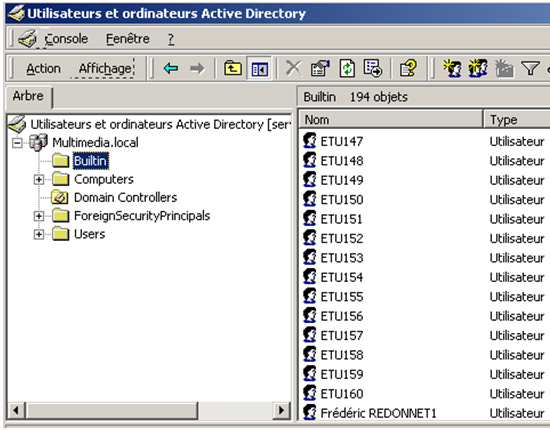Viewport: 550px width, 430px height.
Task: Go up one level with folder icon
Action: click(233, 68)
